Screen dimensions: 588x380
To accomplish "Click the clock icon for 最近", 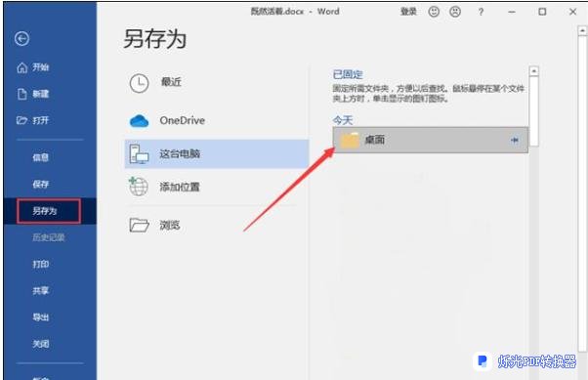I will click(139, 83).
